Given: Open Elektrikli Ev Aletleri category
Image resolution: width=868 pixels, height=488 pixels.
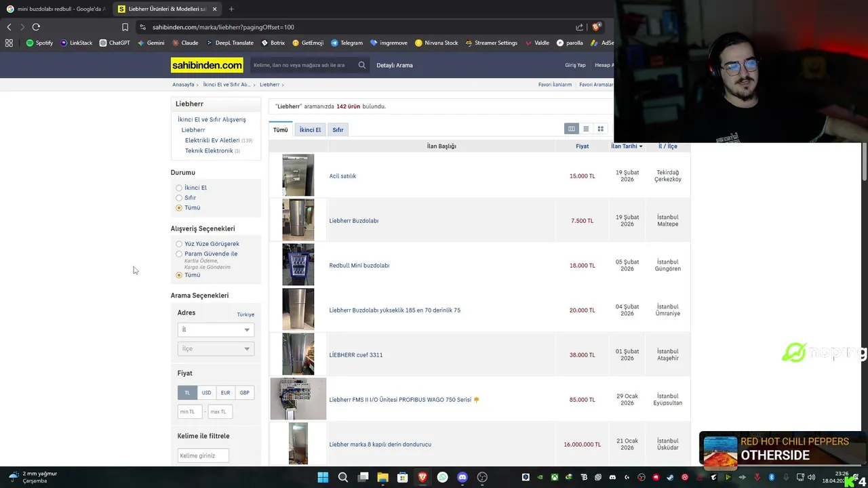Looking at the screenshot, I should (212, 140).
